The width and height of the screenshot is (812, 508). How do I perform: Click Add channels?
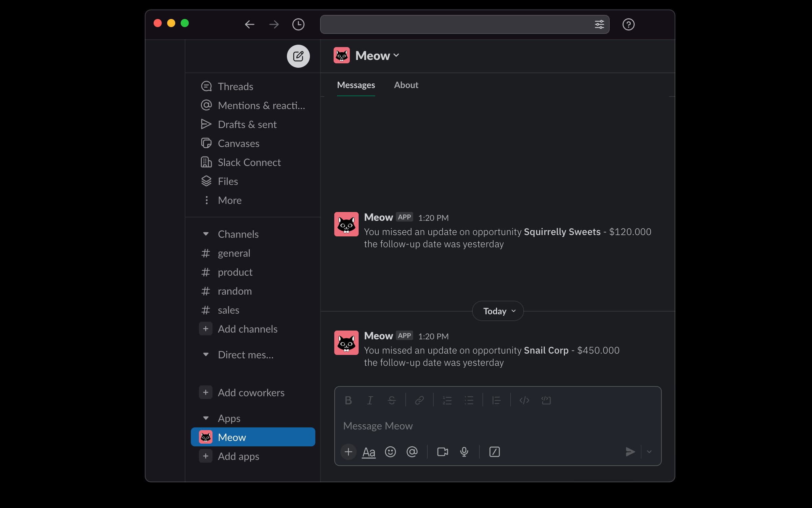253,329
